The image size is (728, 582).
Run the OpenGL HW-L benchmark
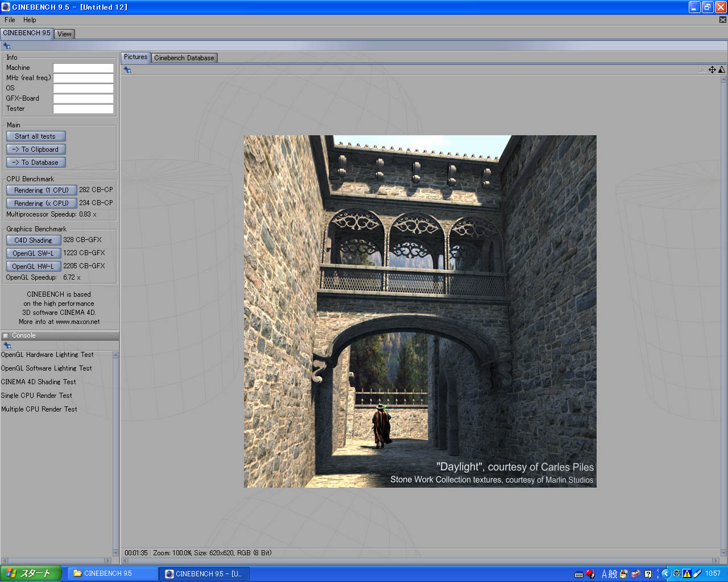34,267
